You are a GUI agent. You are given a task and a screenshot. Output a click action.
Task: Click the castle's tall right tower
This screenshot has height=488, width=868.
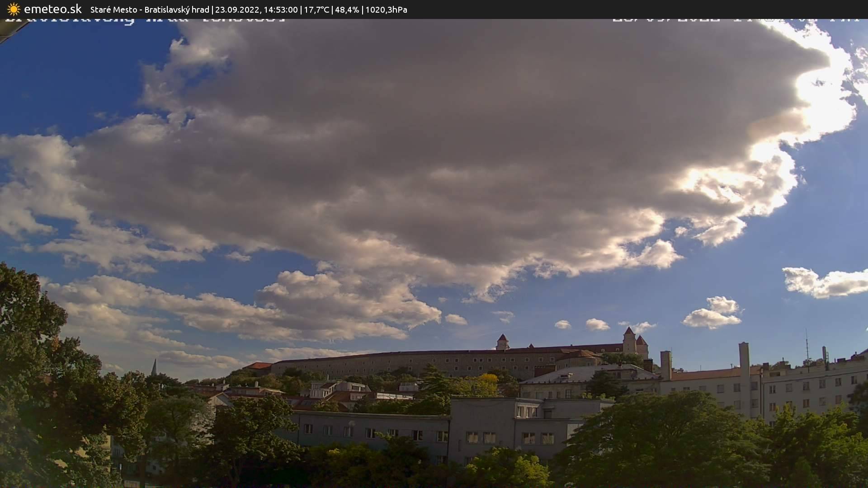[629, 340]
